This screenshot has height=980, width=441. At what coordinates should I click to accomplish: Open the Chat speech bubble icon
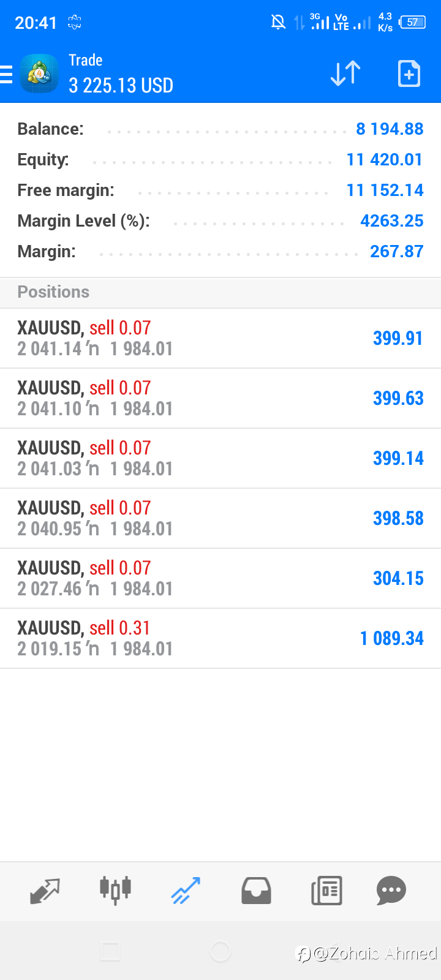point(391,891)
